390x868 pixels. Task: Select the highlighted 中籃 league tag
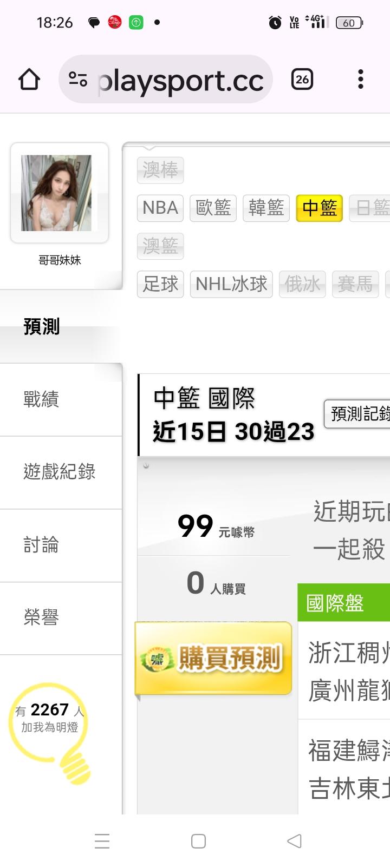pyautogui.click(x=320, y=208)
